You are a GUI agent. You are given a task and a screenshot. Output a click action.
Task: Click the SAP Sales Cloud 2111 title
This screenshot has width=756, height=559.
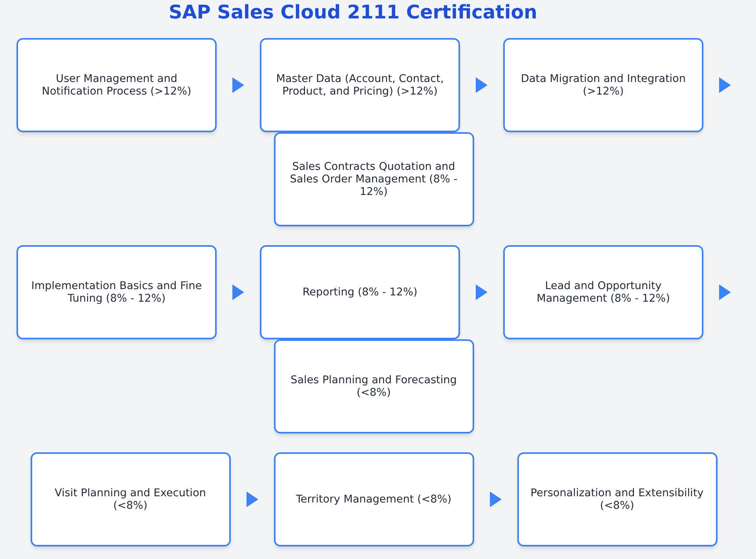(352, 12)
